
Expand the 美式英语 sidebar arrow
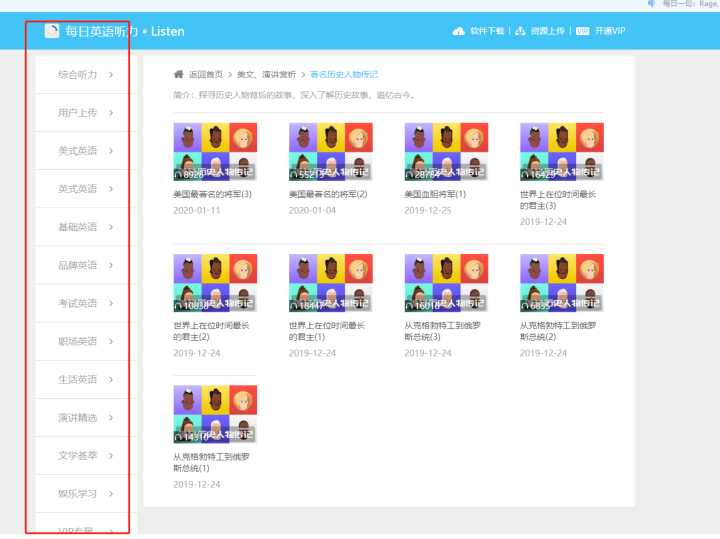point(111,151)
